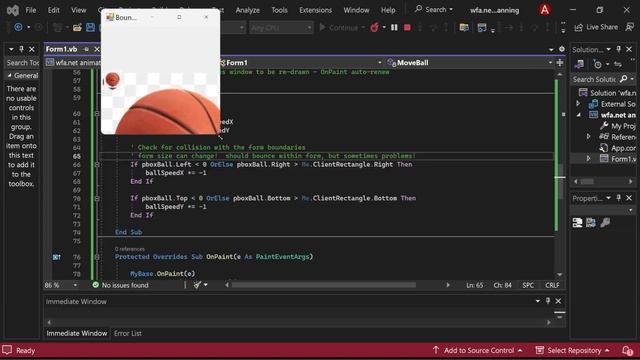Open the Analyze menu
Viewport: 640px width, 360px height.
point(247,10)
